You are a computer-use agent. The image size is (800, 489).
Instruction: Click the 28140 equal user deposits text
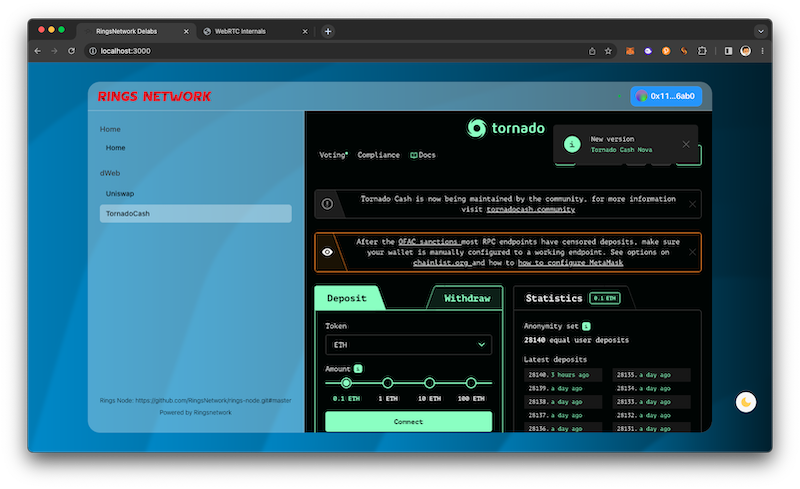click(x=576, y=340)
